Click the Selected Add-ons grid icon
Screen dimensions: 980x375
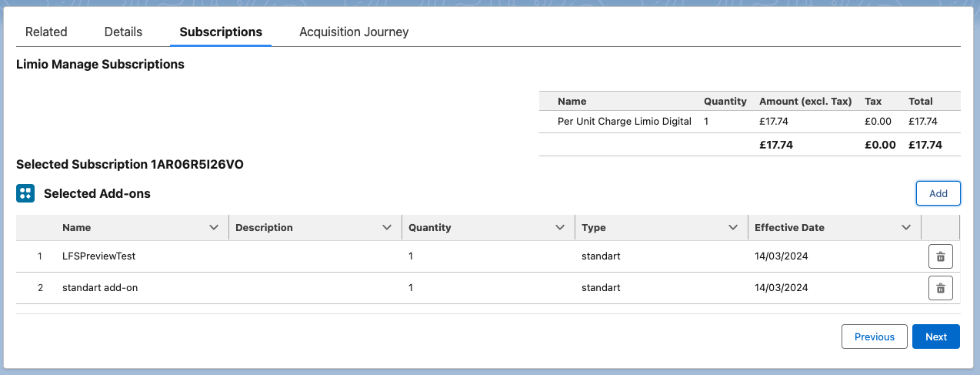point(25,193)
